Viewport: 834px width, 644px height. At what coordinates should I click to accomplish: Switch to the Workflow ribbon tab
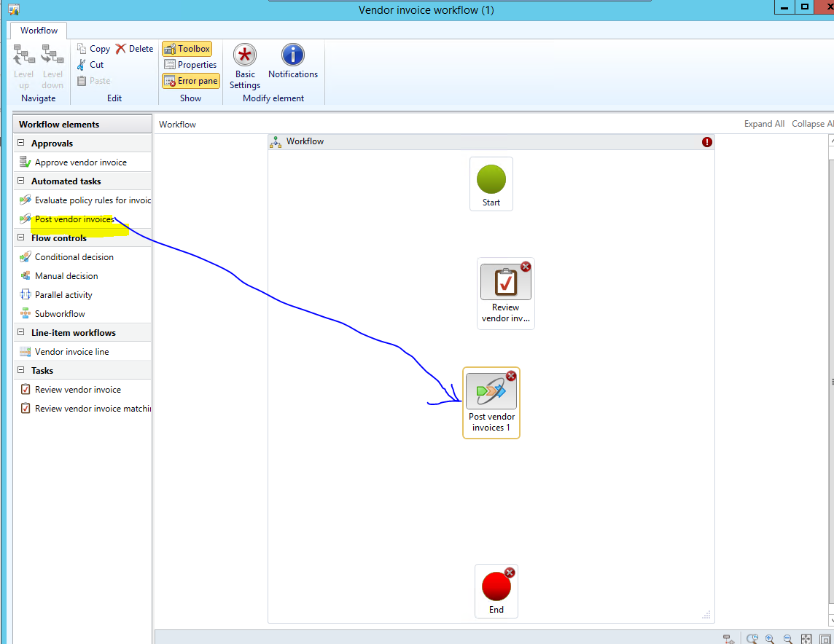tap(39, 31)
